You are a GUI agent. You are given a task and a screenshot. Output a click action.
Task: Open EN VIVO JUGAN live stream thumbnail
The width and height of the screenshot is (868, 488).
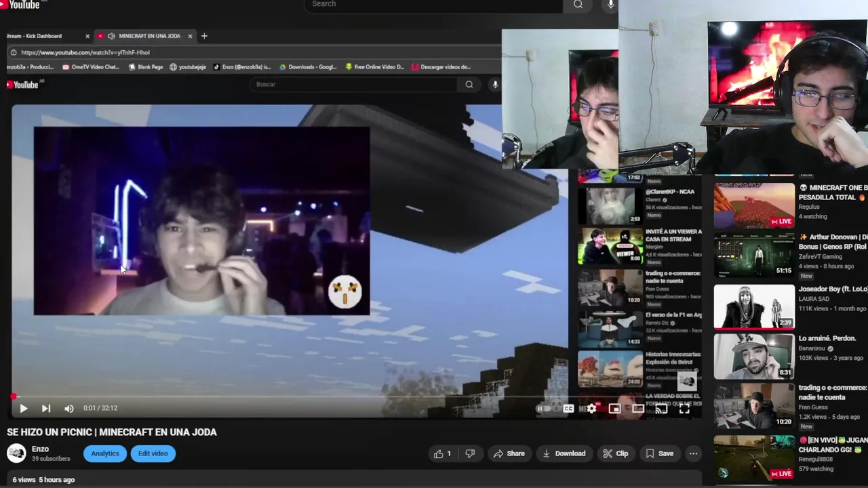tap(754, 457)
